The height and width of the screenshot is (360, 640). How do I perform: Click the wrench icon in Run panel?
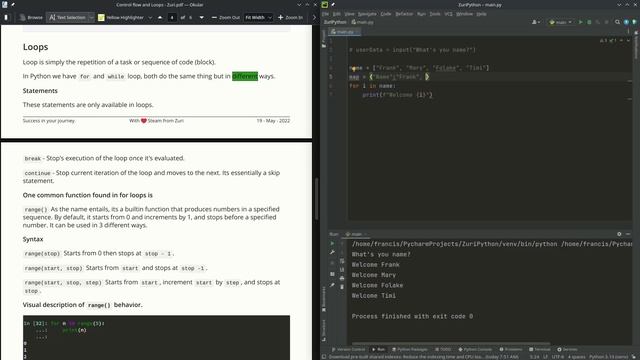click(332, 253)
